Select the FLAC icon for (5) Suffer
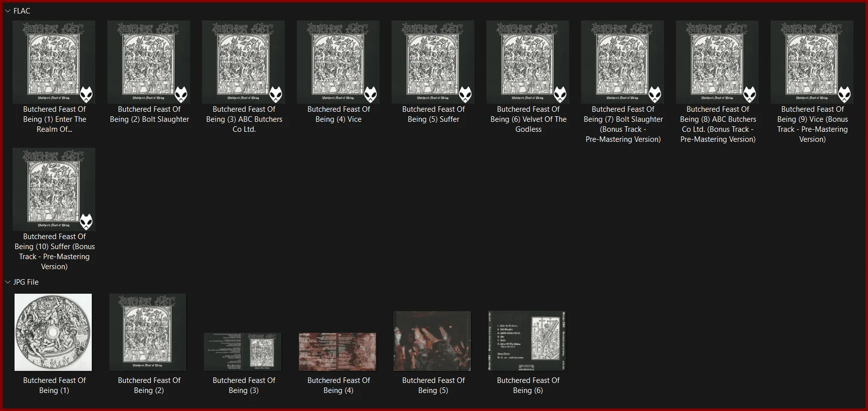This screenshot has width=868, height=411. 433,62
